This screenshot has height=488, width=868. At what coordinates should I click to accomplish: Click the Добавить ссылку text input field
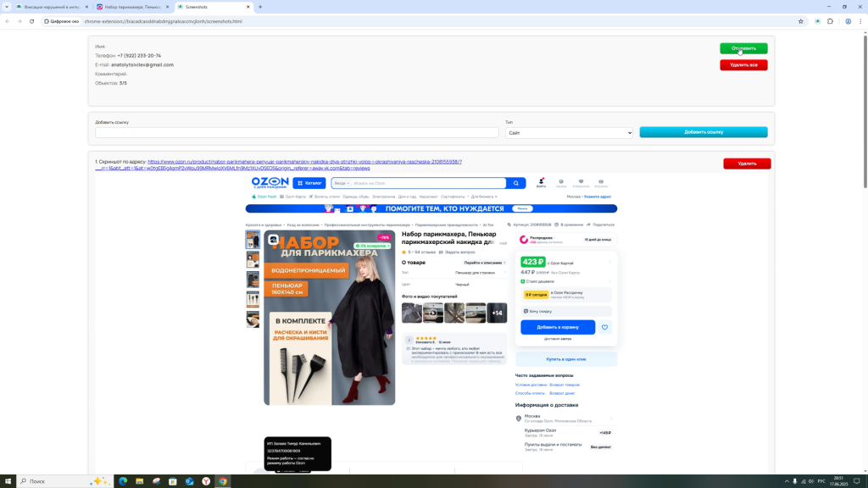(x=297, y=133)
